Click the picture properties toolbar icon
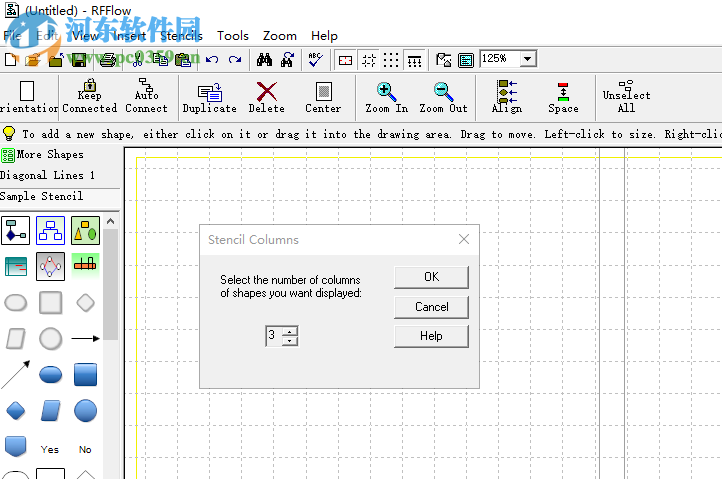 tap(443, 60)
